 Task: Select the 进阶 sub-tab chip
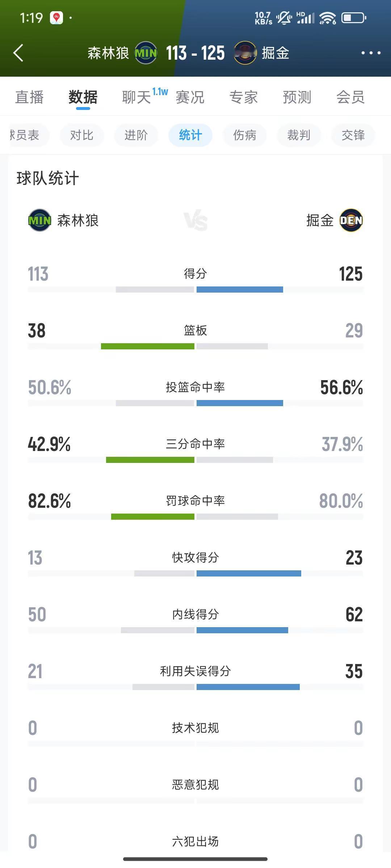coord(136,135)
